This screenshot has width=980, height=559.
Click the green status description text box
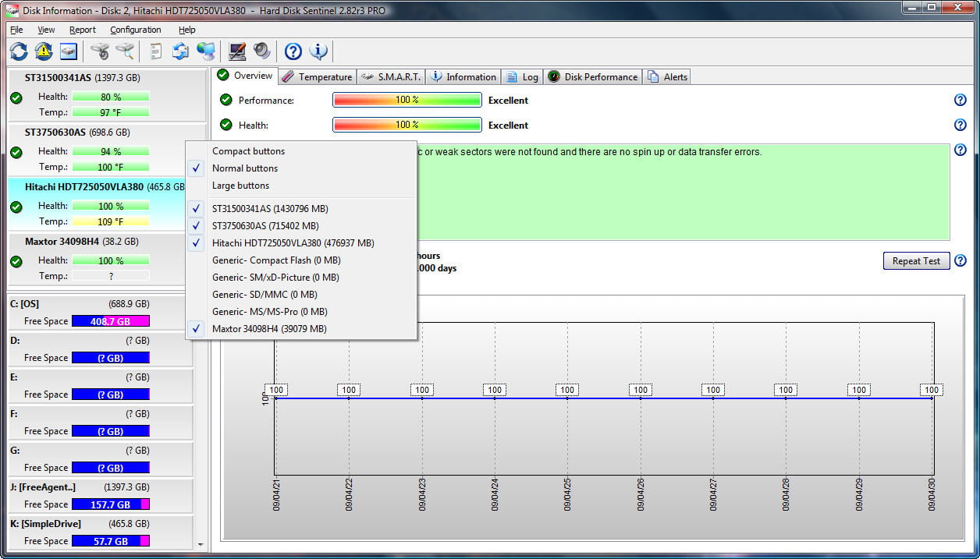click(x=684, y=192)
